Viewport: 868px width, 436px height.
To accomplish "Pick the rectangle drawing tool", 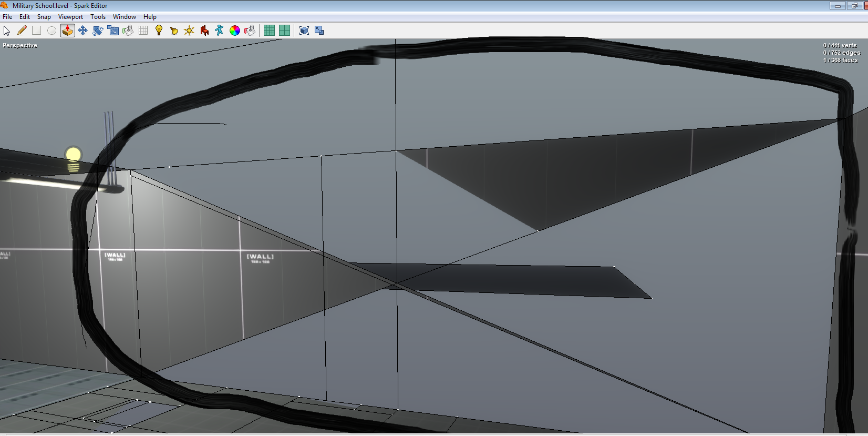I will pos(37,31).
